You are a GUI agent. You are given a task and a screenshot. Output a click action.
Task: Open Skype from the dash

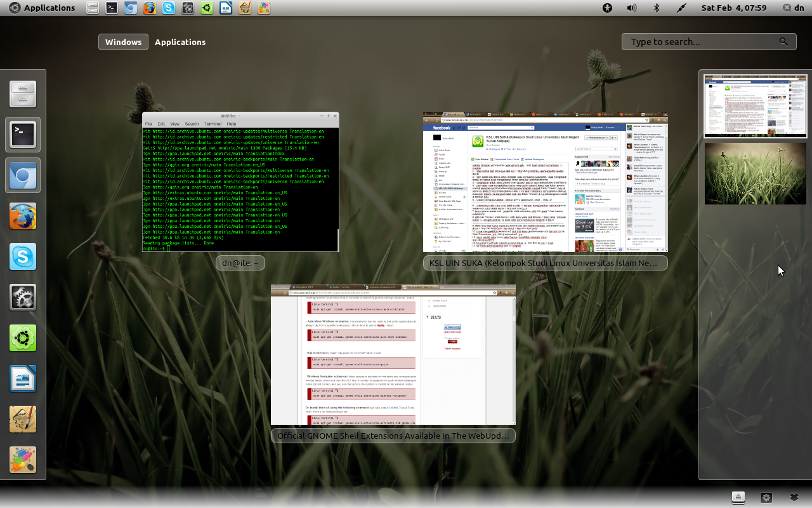point(23,257)
